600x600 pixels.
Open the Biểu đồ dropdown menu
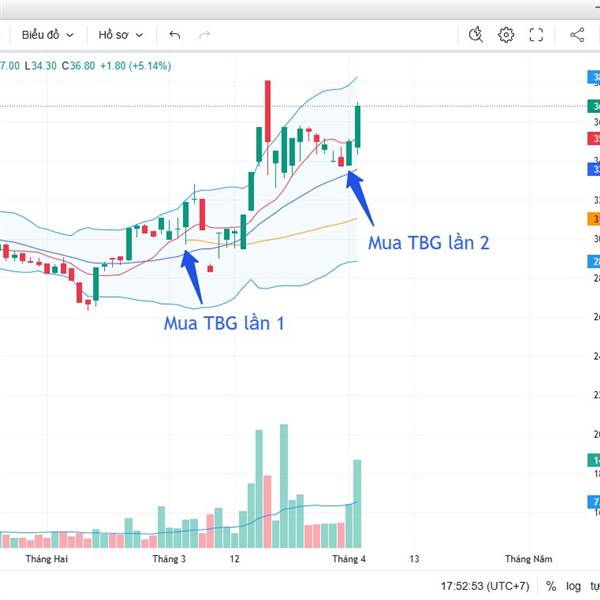point(47,35)
